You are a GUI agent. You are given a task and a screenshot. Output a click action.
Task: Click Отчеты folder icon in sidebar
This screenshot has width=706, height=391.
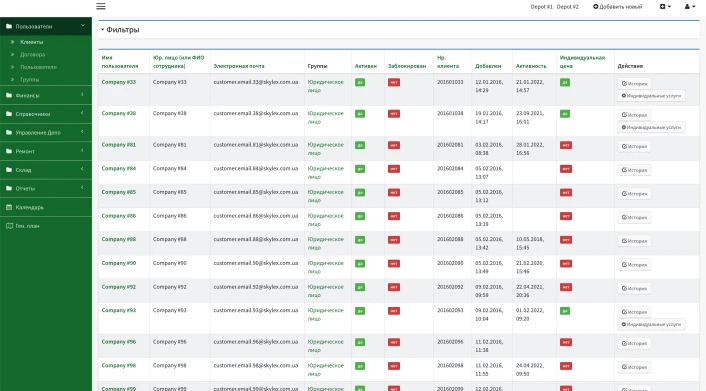(9, 188)
